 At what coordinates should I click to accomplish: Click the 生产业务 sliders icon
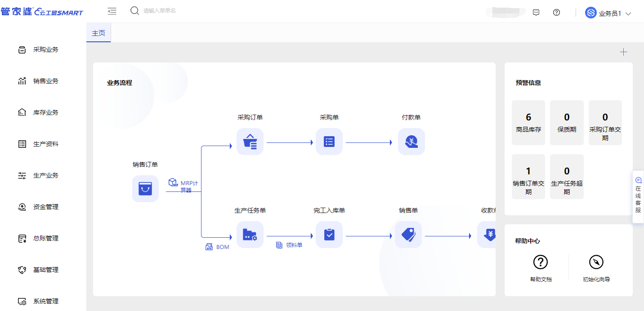(22, 176)
